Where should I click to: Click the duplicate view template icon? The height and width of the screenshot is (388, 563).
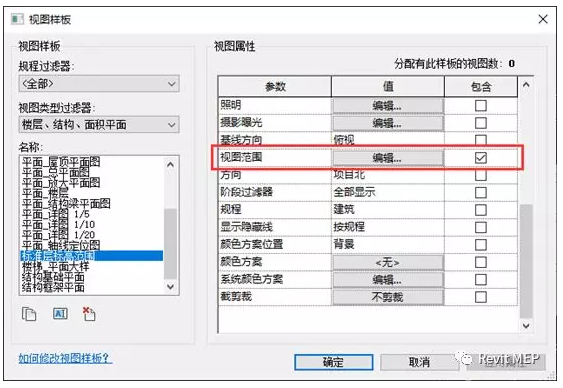click(x=29, y=314)
